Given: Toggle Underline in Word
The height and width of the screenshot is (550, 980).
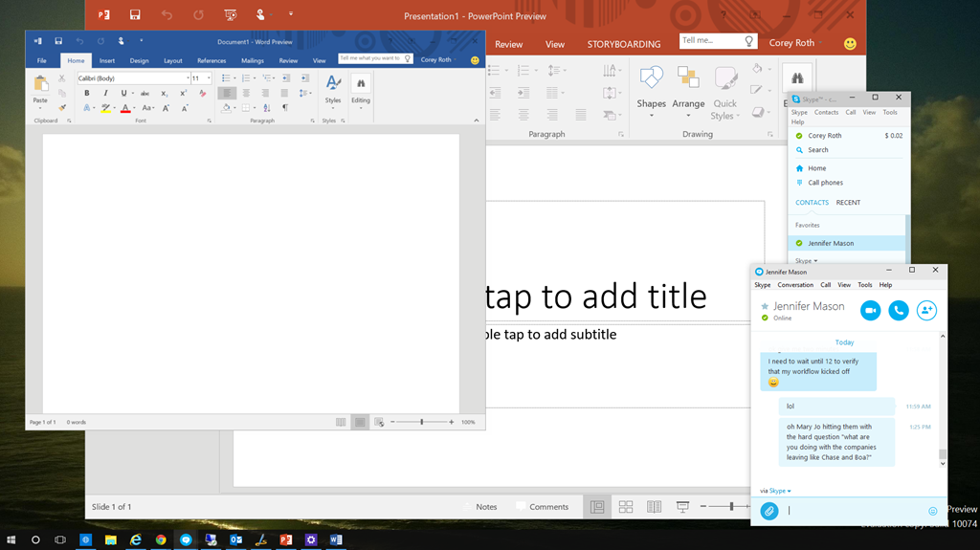Looking at the screenshot, I should [x=123, y=93].
